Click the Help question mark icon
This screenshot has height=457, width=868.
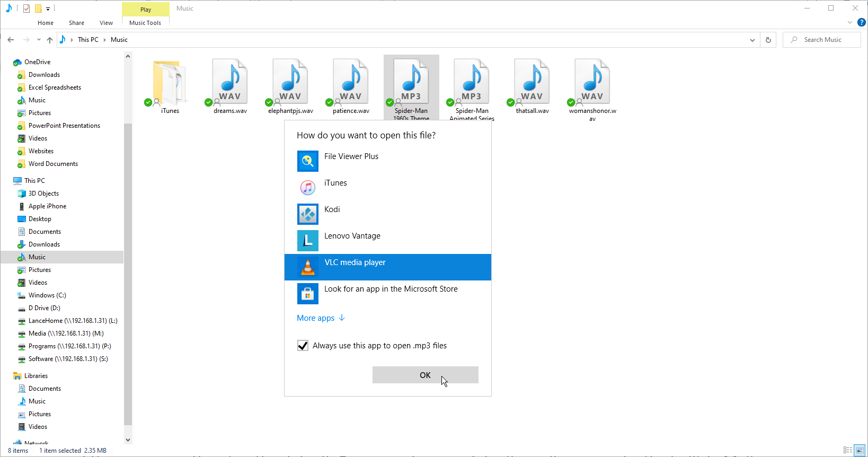862,22
